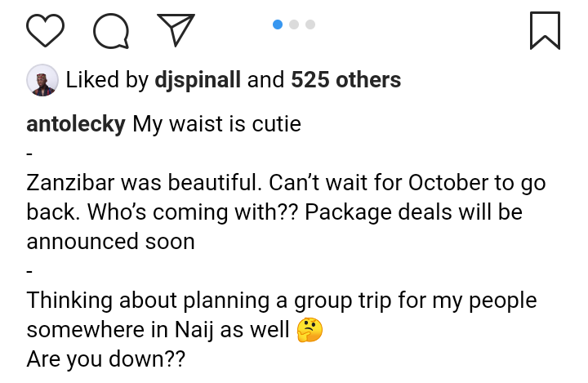Open the liker's profile avatar thumbnail
The width and height of the screenshot is (588, 383).
coord(42,80)
